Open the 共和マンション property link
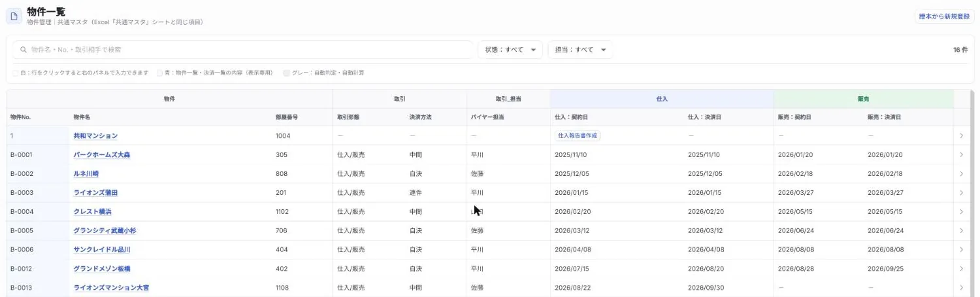980x297 pixels. pos(95,136)
